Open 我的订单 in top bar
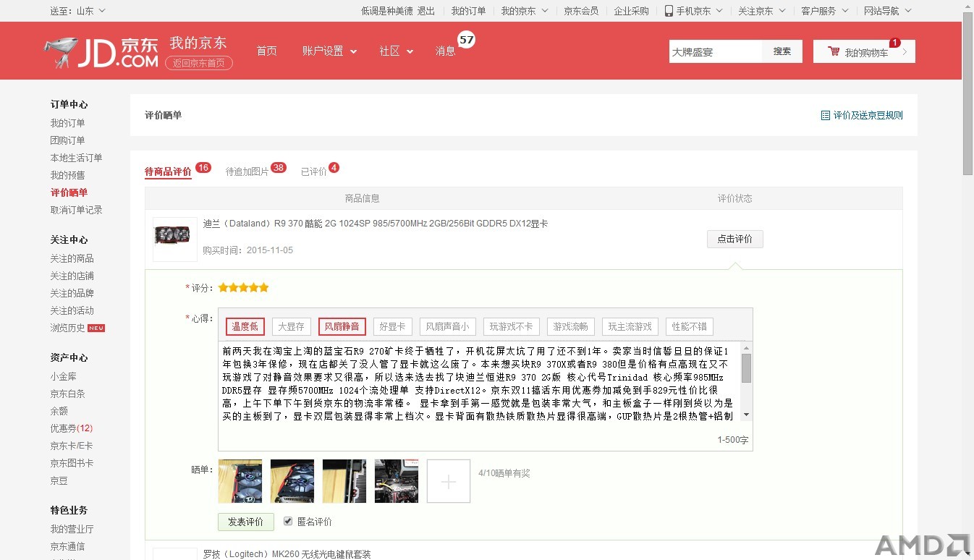Screen dimensions: 974x560 click(x=468, y=11)
